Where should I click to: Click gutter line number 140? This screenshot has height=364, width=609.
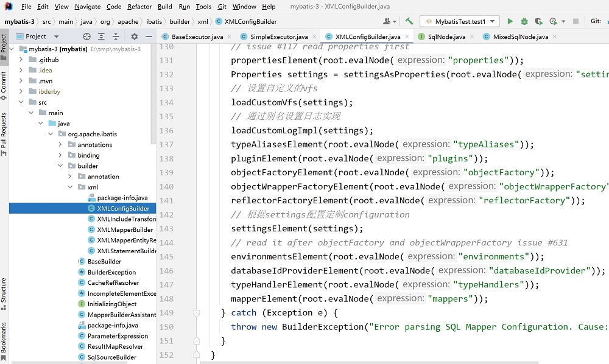pos(166,187)
